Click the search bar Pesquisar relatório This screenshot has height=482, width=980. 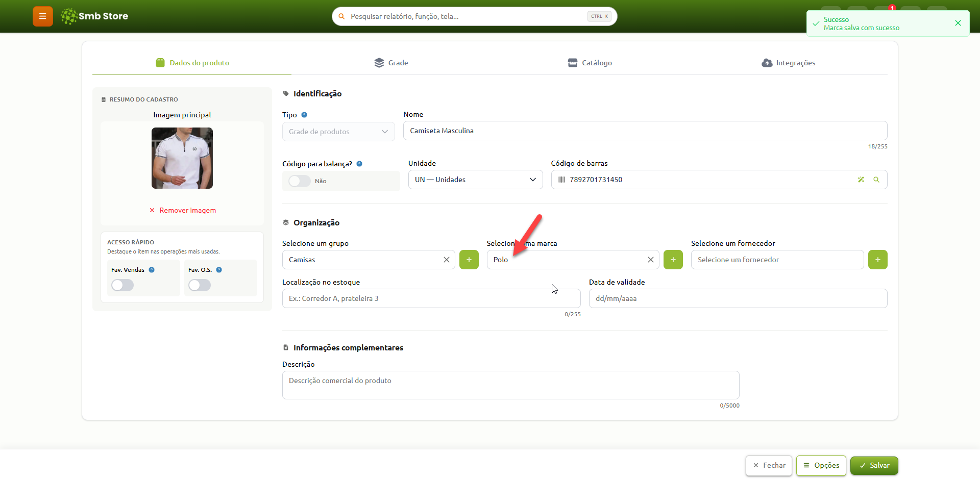point(474,16)
